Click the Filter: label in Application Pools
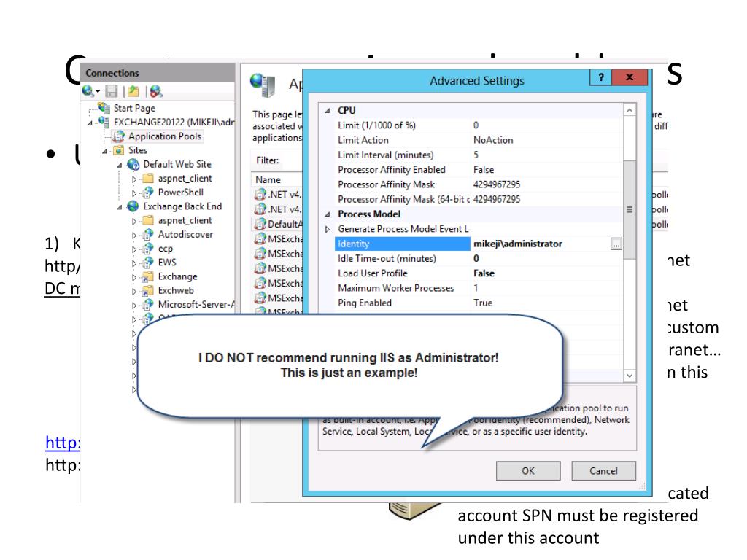 [267, 160]
